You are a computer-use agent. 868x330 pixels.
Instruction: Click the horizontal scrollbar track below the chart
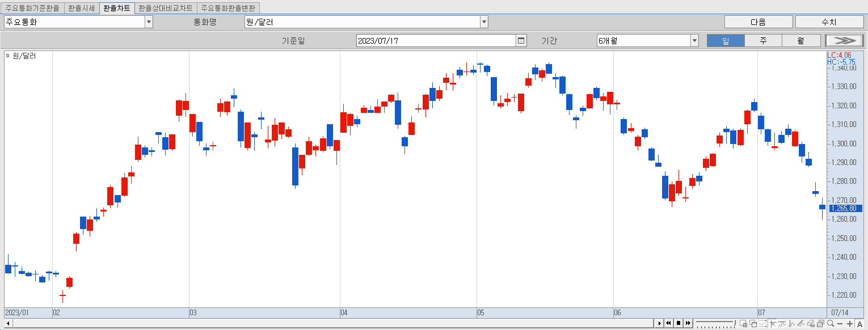[332, 323]
